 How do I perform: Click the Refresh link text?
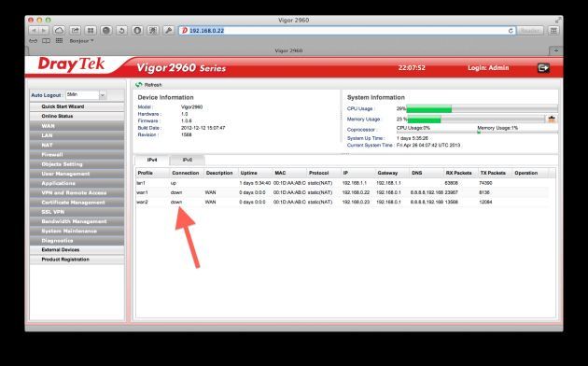pyautogui.click(x=153, y=85)
